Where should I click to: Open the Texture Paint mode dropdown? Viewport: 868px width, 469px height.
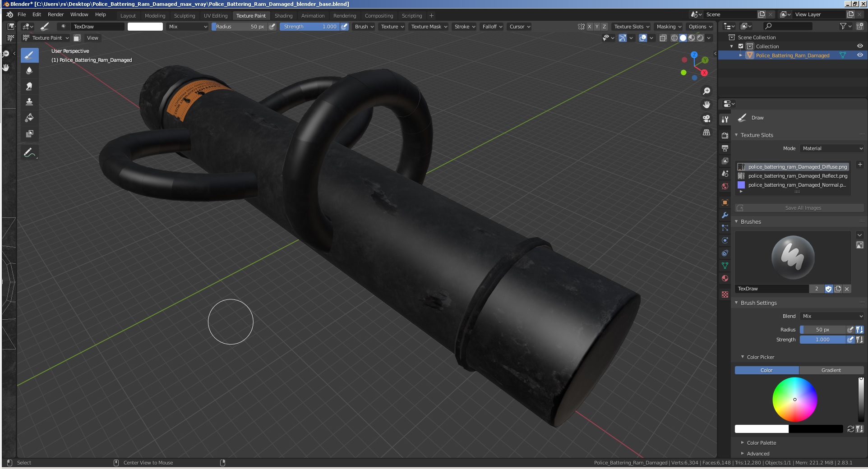[x=46, y=38]
